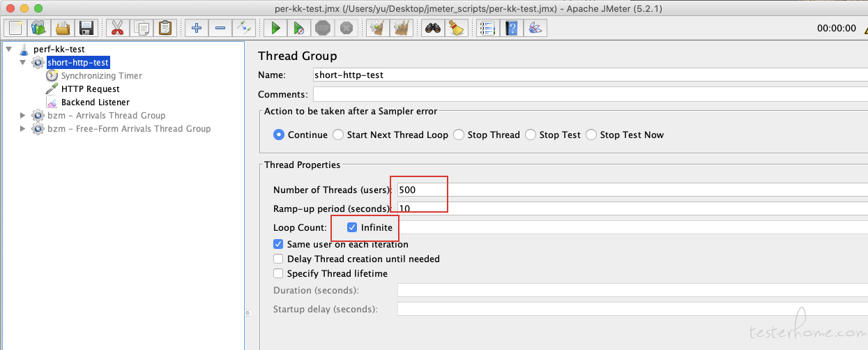The height and width of the screenshot is (350, 868).
Task: Start the test with green play icon
Action: point(275,28)
